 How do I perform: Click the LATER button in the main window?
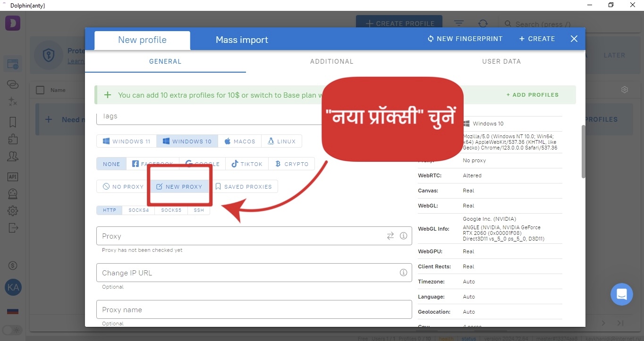(614, 55)
